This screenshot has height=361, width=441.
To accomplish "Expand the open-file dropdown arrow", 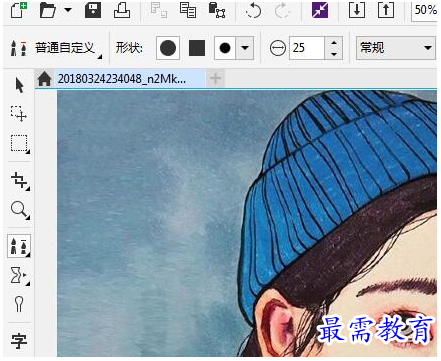I will point(68,10).
